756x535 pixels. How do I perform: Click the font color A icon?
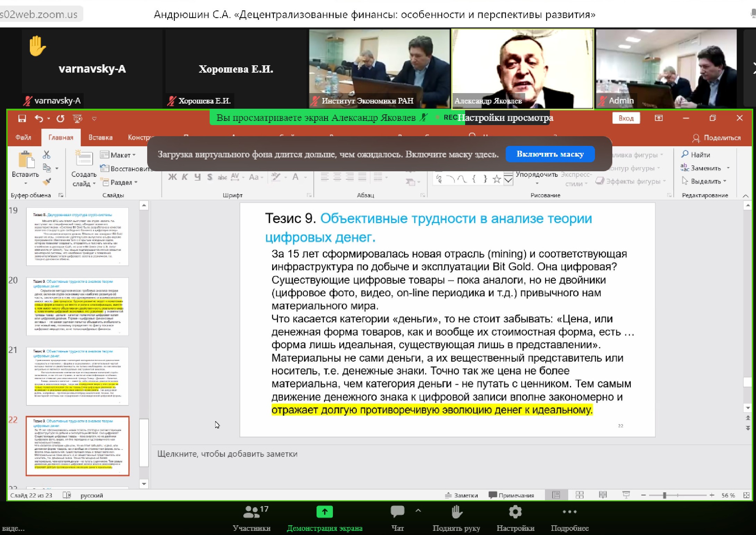[295, 177]
